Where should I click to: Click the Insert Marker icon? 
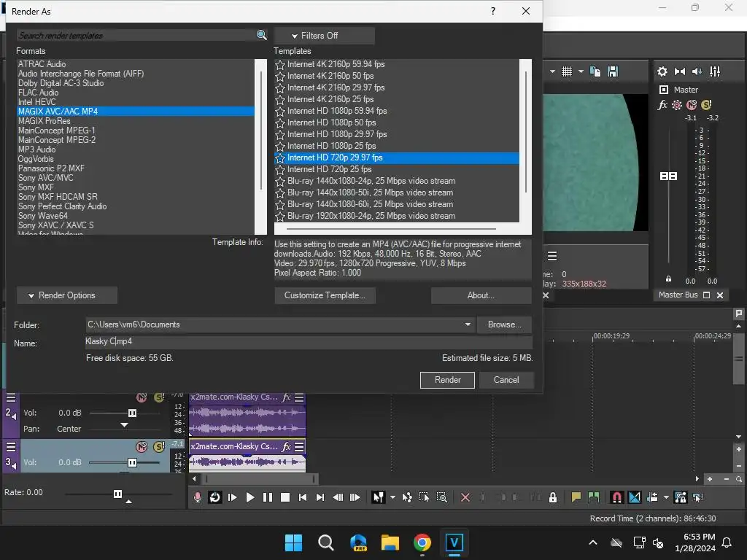click(576, 497)
